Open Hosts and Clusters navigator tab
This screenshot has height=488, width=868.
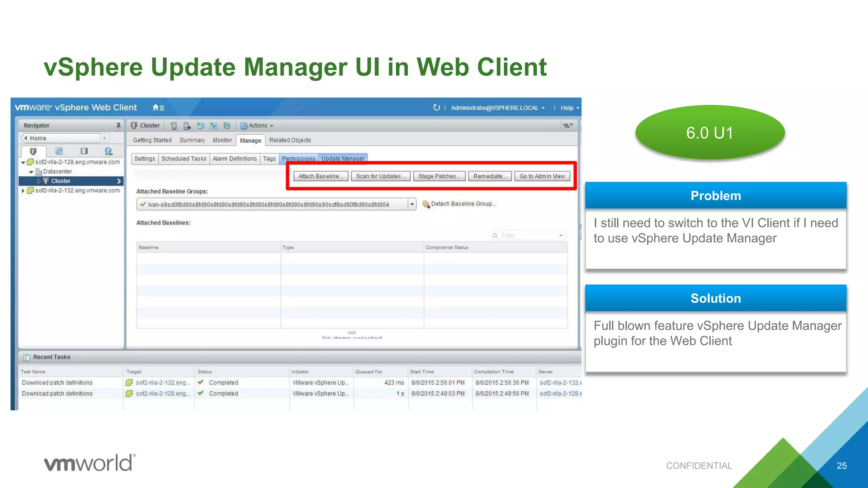(33, 151)
